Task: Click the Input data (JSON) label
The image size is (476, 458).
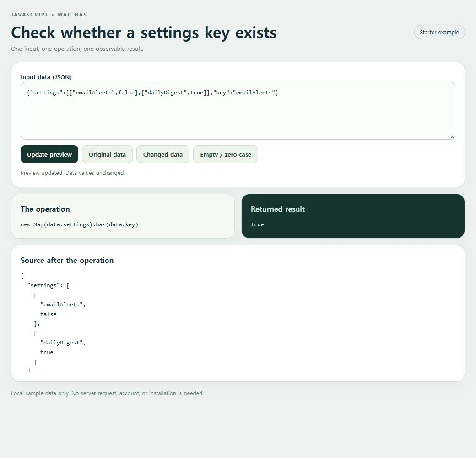Action: [x=46, y=77]
